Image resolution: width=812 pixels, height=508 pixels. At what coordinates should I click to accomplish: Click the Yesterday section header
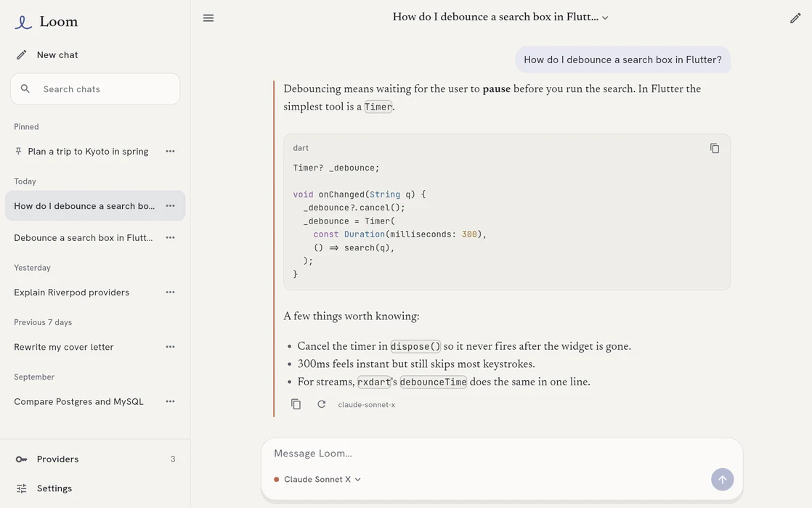(32, 268)
